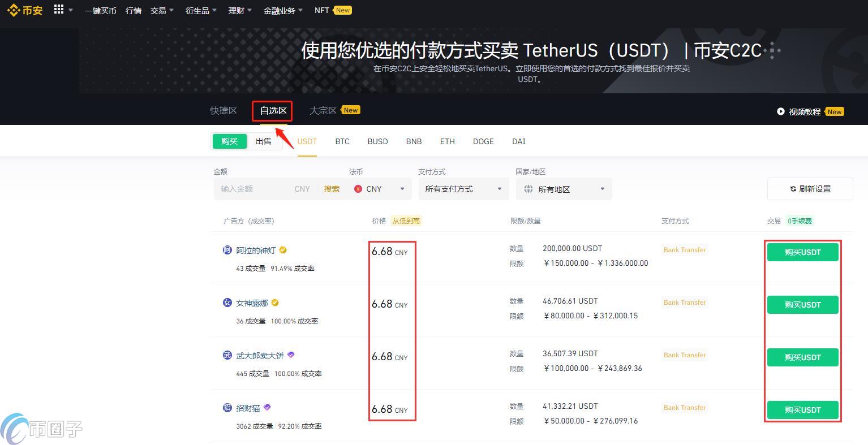This screenshot has width=868, height=445.
Task: Switch to the 出售 tab
Action: [x=263, y=141]
